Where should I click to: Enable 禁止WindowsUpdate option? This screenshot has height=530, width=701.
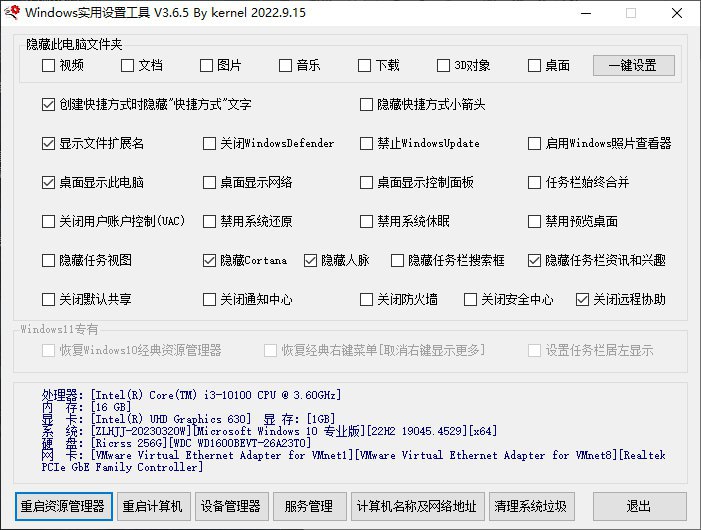point(367,143)
